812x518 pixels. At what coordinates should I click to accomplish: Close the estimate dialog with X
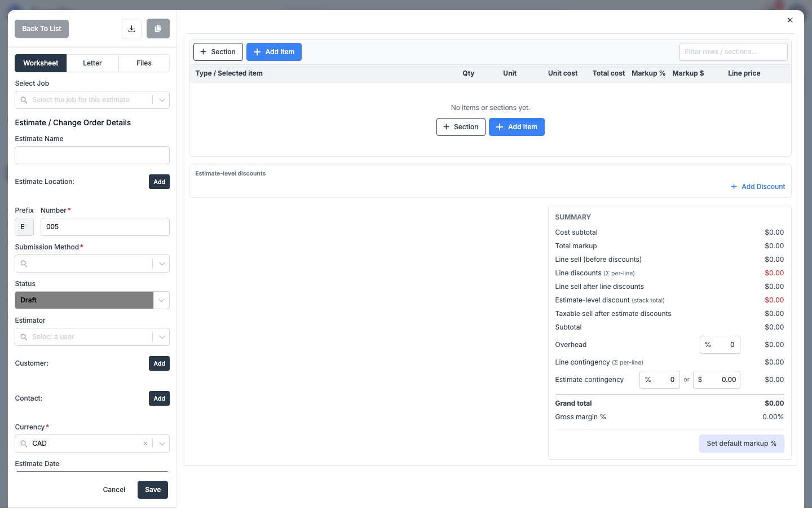click(x=790, y=20)
